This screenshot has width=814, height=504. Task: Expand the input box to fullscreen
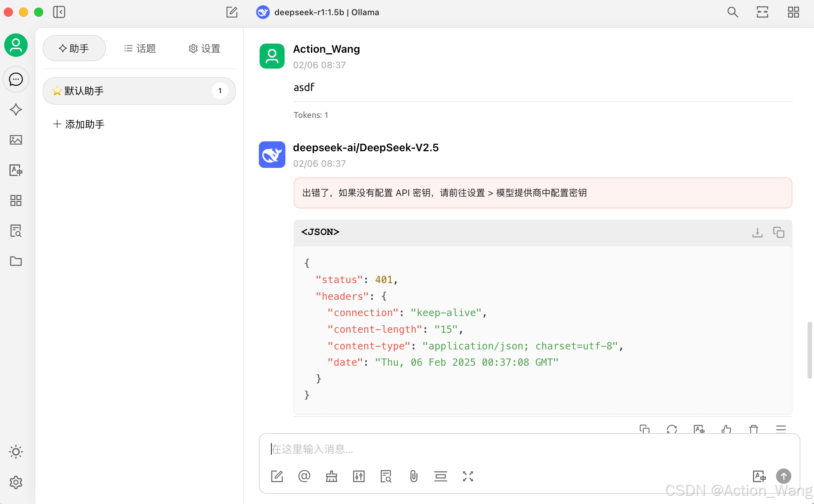coord(468,476)
